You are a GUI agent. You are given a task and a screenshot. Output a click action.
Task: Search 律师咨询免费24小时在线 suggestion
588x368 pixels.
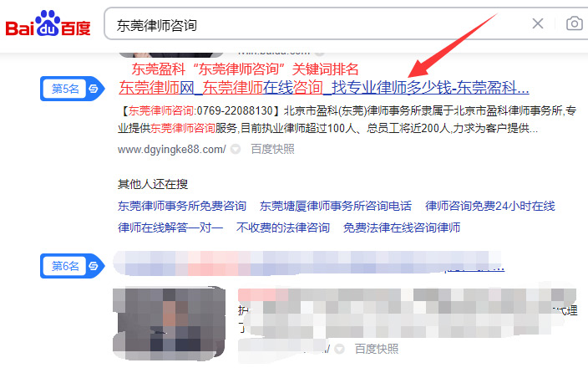pyautogui.click(x=490, y=206)
